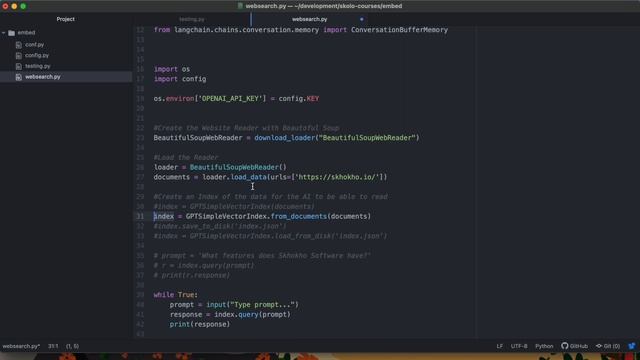
Task: Change line ending via LF
Action: 500,346
